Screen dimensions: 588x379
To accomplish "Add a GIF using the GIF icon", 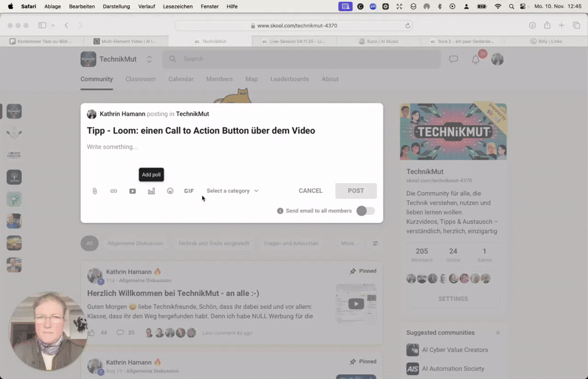I will click(189, 191).
